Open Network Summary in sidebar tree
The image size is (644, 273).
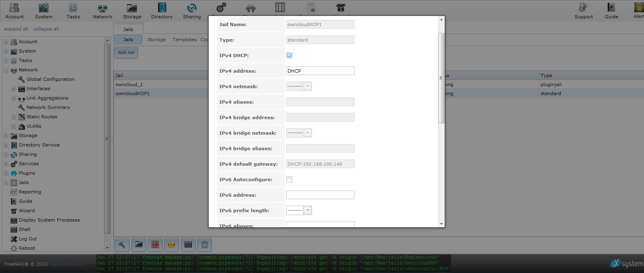48,107
